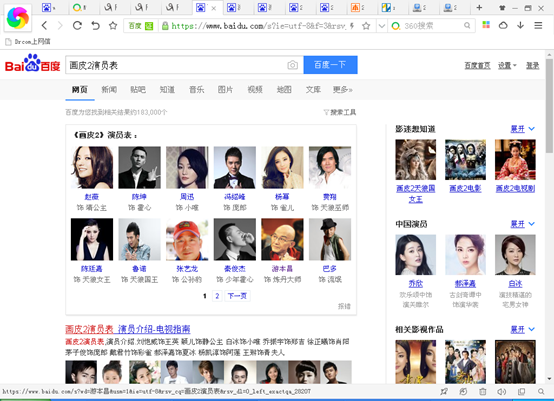Click the new tab plus button
The height and width of the screenshot is (401, 554).
[x=479, y=7]
